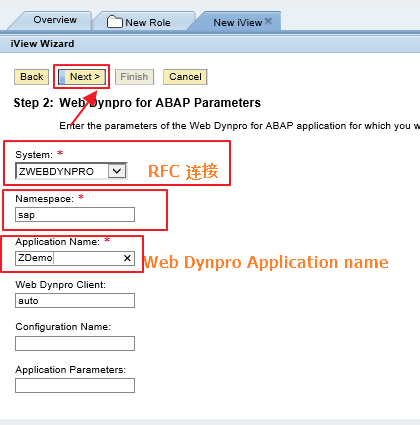Click the disabled Finish button
This screenshot has width=420, height=425.
[134, 77]
